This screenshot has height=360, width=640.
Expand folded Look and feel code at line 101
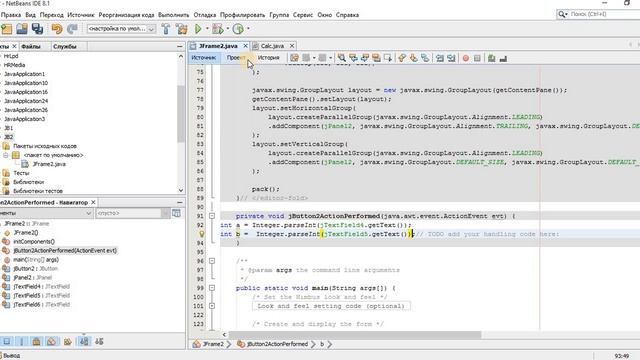point(212,306)
